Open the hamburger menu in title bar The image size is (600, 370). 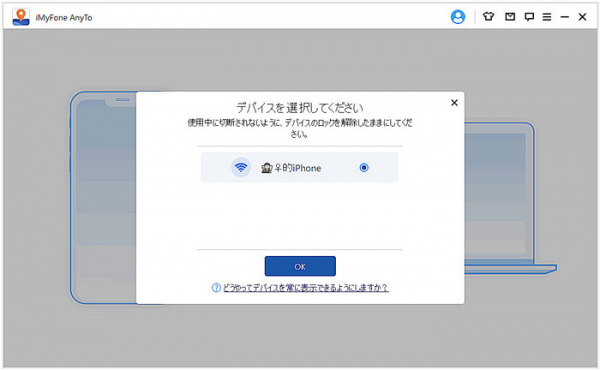(547, 17)
